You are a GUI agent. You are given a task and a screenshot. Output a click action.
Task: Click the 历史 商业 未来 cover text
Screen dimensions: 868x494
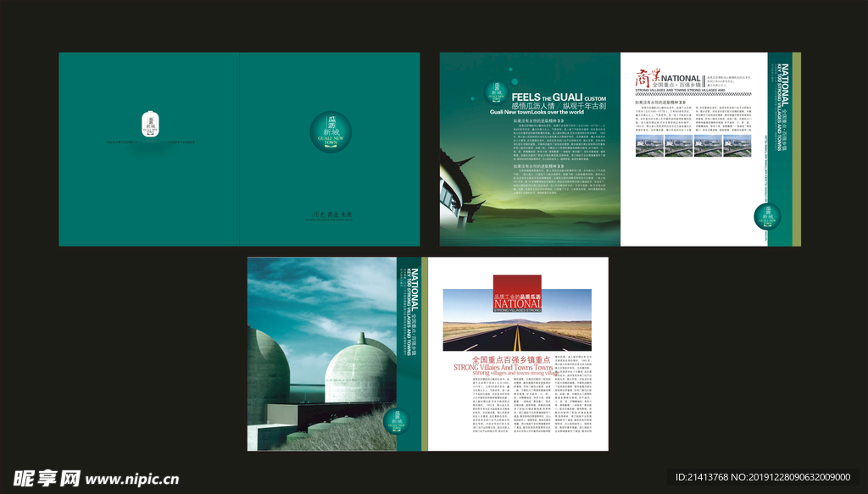tap(331, 214)
